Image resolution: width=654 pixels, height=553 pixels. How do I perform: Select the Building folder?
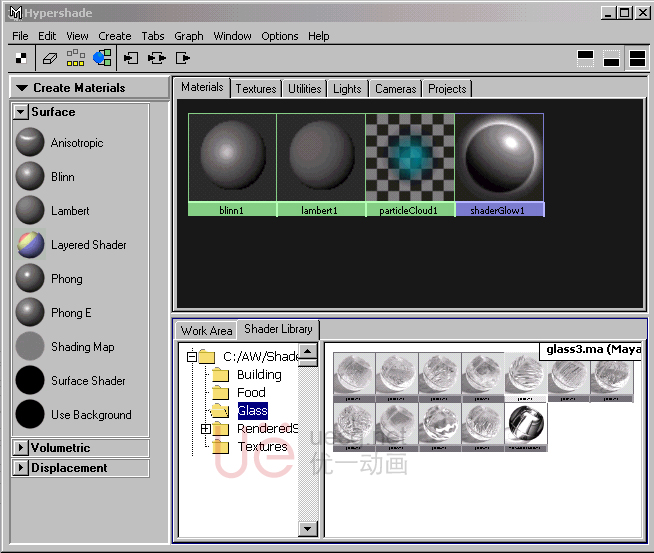(x=259, y=375)
